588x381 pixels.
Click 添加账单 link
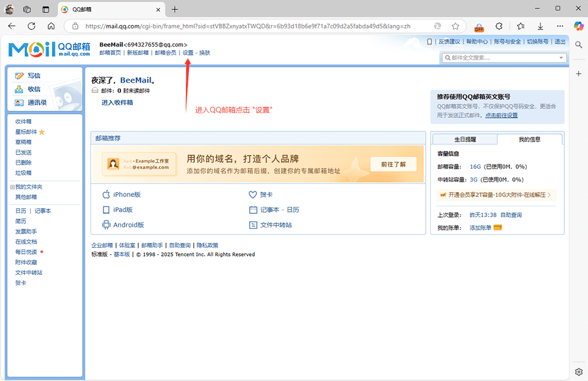tap(480, 228)
